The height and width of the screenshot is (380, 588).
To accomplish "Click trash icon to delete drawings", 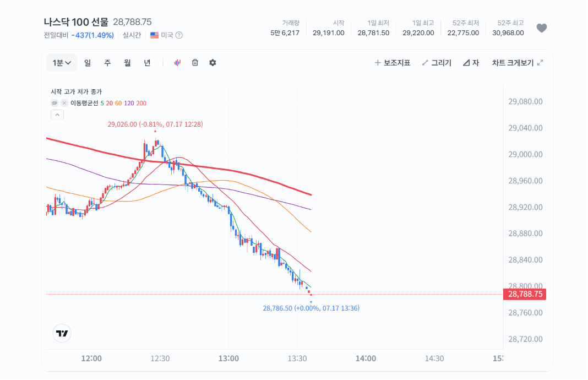I will (195, 63).
